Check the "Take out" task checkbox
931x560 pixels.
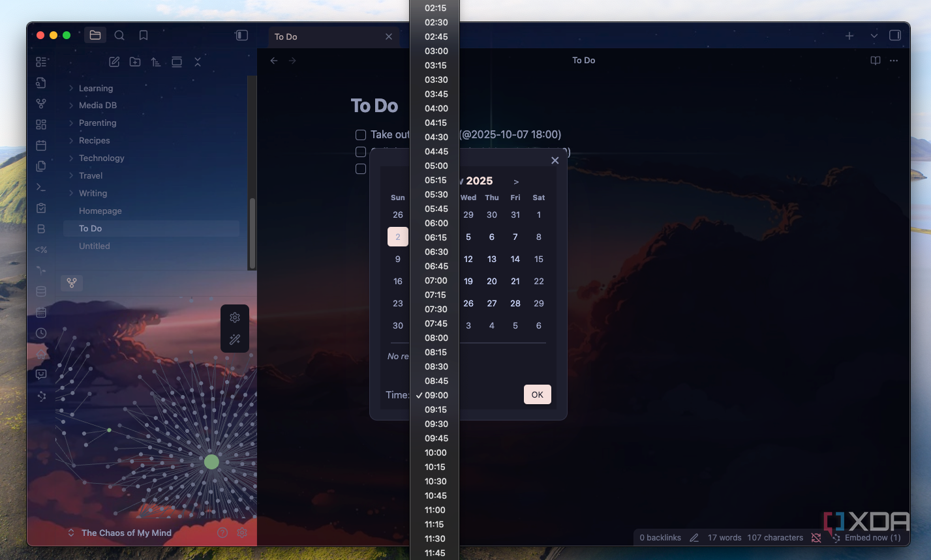click(361, 135)
